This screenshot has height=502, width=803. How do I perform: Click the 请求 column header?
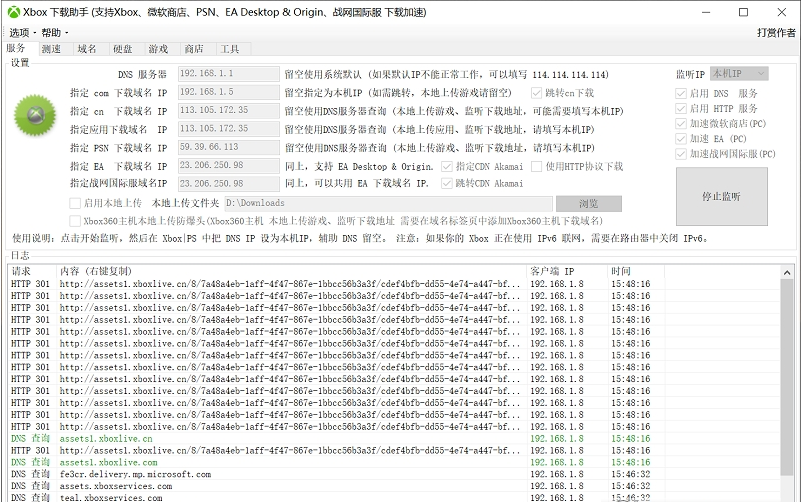(32, 271)
